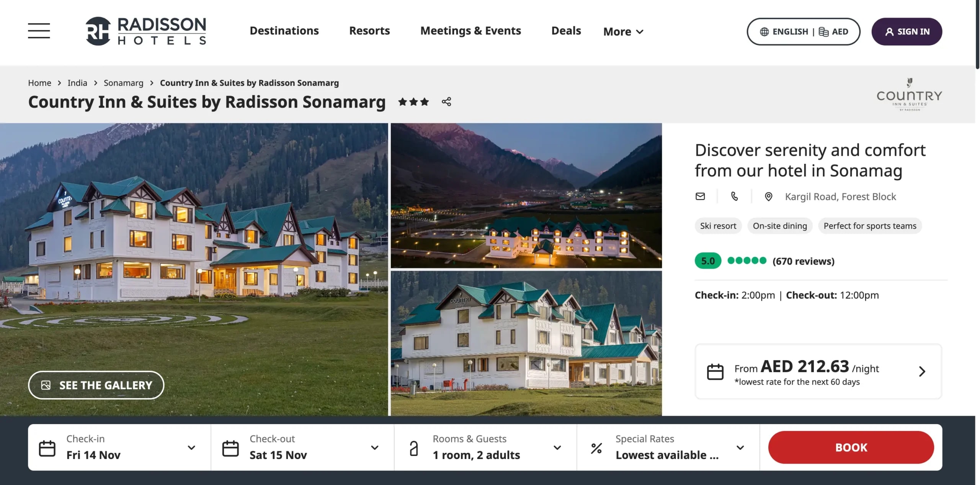Open the daytime hotel lawn photo

pyautogui.click(x=526, y=343)
